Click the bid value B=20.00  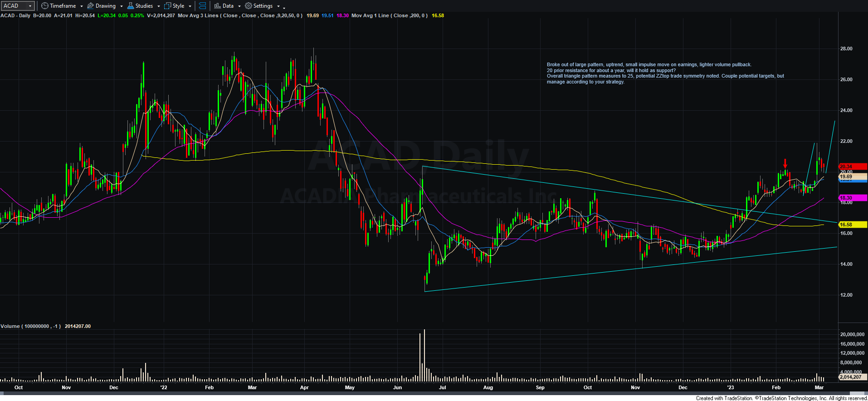42,15
